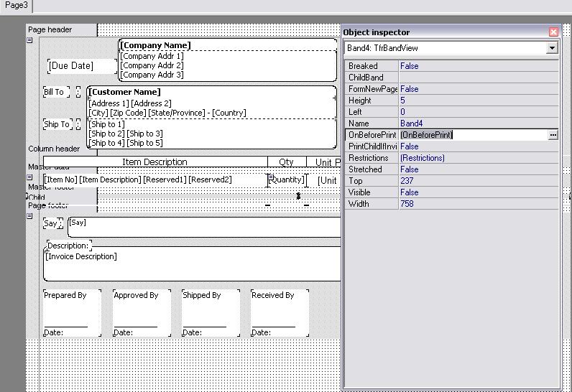Toggle the Visible property value

click(478, 192)
